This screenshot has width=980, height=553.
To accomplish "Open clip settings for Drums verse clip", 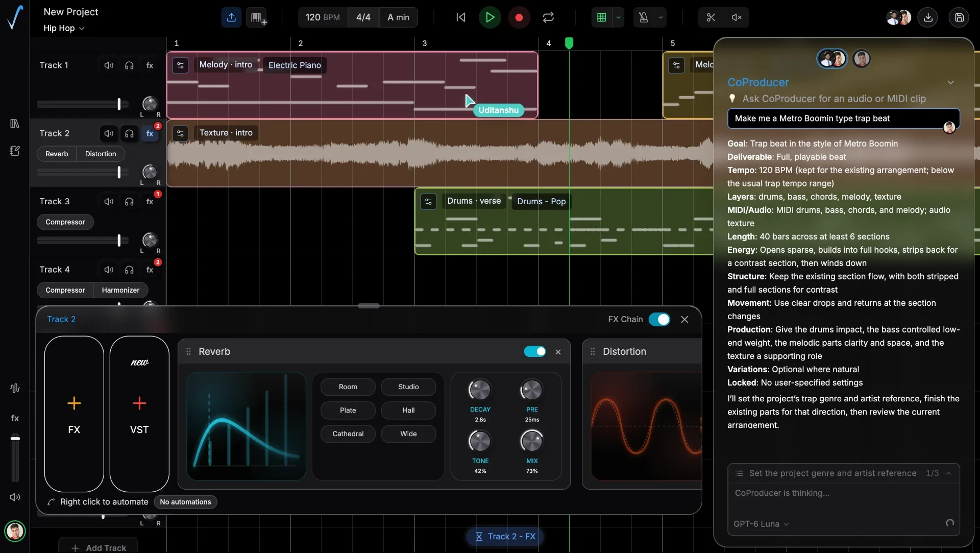I will [428, 202].
